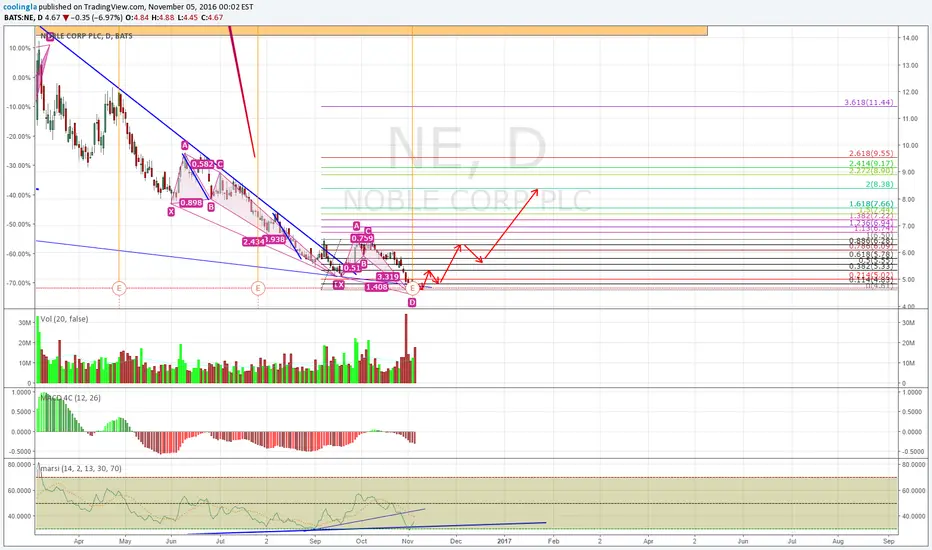Open the middle E earnings marker of three
Viewport: 932px width, 550px height.
coord(257,288)
